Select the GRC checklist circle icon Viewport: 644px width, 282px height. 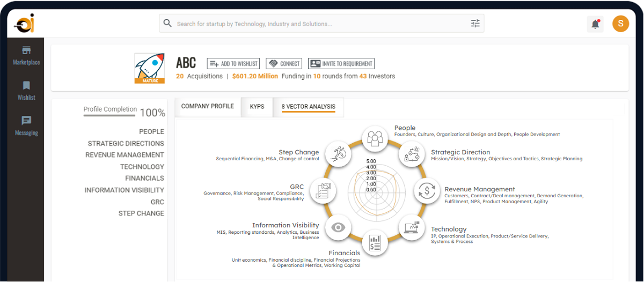(323, 190)
